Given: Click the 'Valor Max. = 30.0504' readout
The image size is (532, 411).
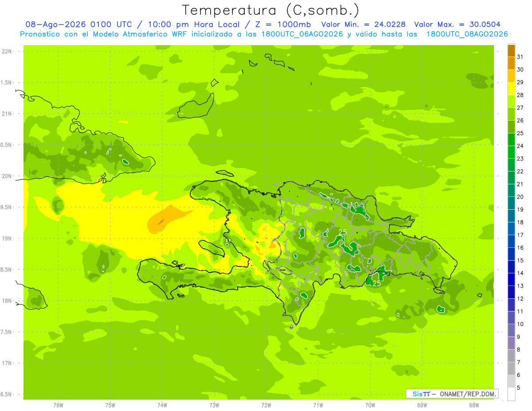Looking at the screenshot, I should pos(458,24).
